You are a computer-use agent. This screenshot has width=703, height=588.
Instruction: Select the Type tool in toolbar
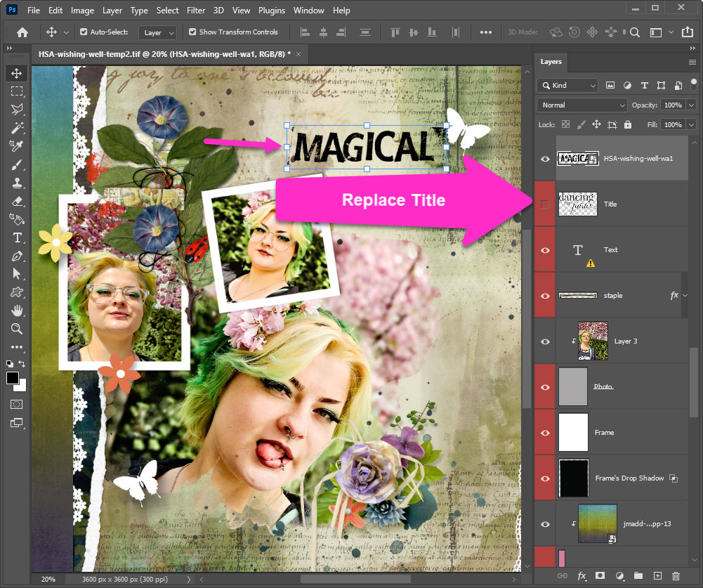pos(17,237)
